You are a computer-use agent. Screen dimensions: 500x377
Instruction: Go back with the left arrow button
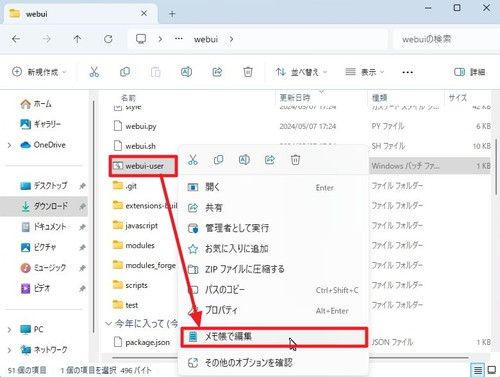[16, 39]
